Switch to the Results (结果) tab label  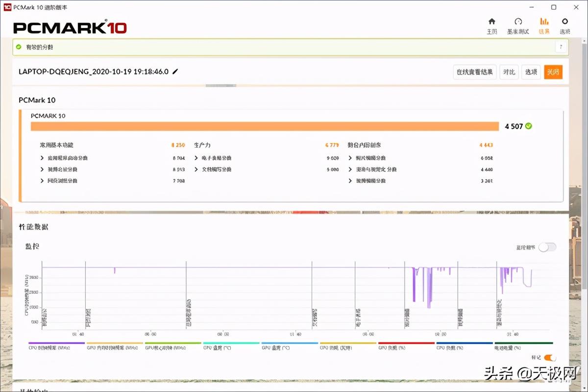(544, 31)
